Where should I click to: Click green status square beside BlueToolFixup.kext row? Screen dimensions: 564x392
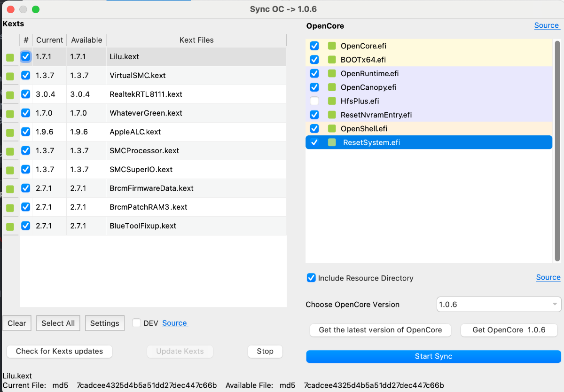(10, 227)
